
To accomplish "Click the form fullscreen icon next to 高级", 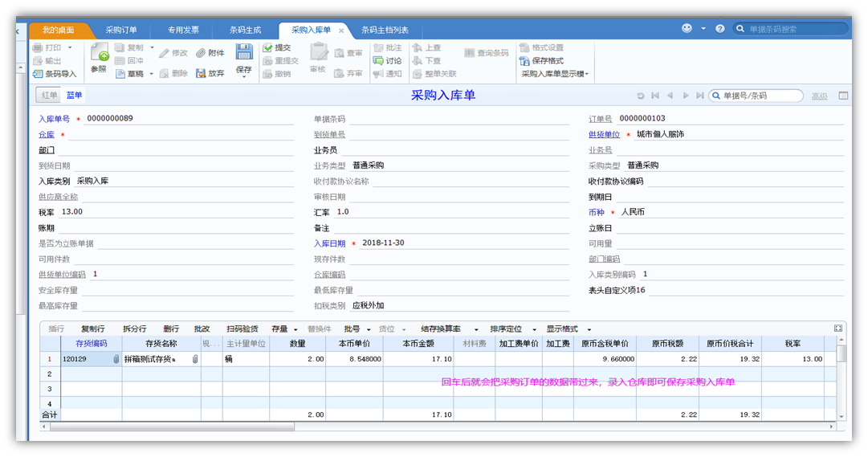I will (843, 96).
